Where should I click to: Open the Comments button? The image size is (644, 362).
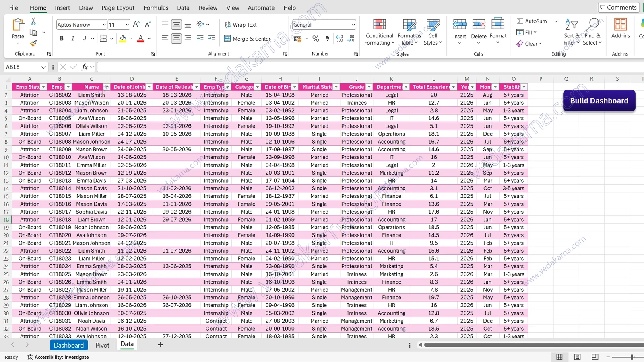point(619,7)
